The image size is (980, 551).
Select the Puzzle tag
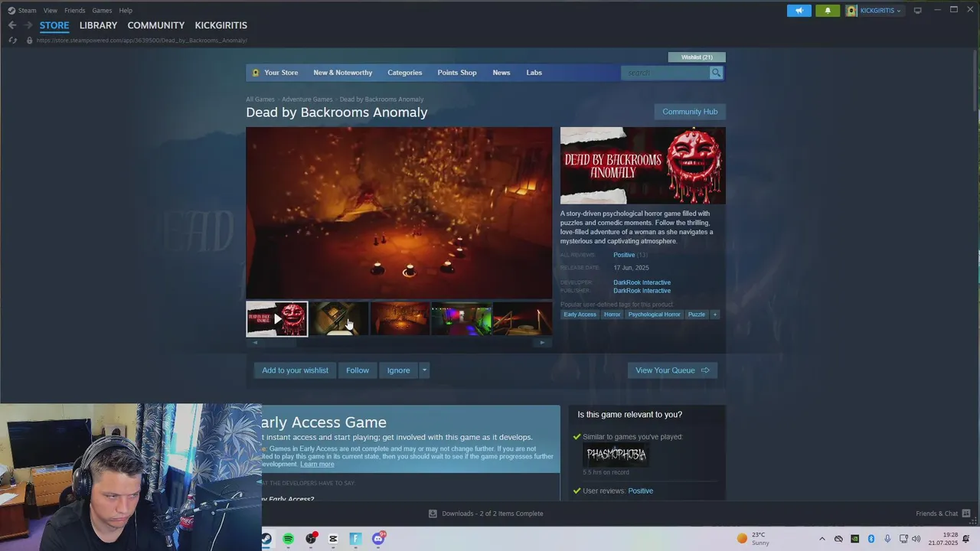pos(696,315)
